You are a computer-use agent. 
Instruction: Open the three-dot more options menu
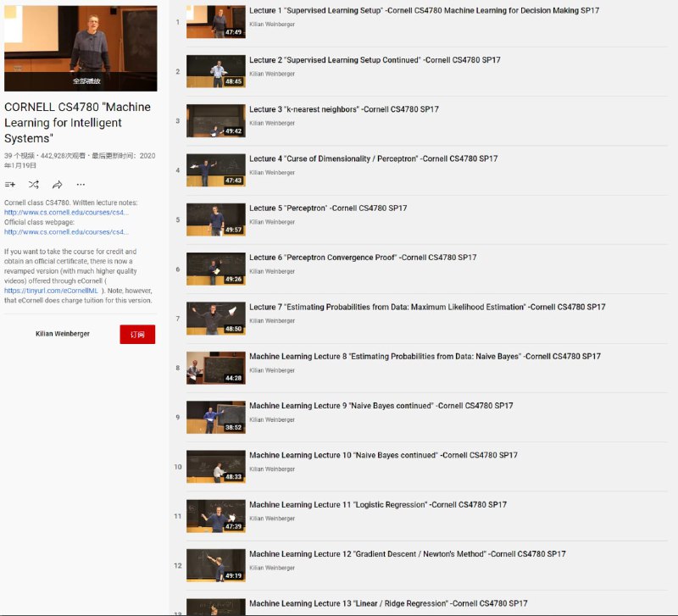(81, 184)
